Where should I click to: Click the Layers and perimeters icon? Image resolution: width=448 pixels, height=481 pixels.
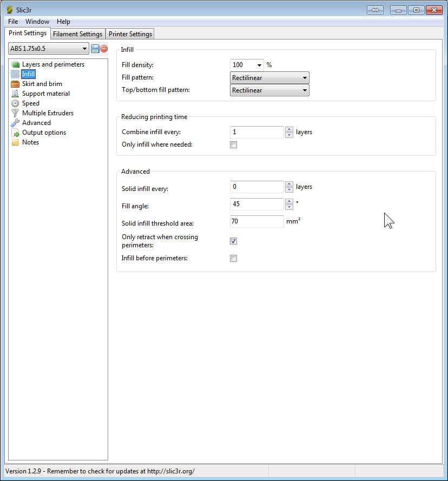(15, 64)
